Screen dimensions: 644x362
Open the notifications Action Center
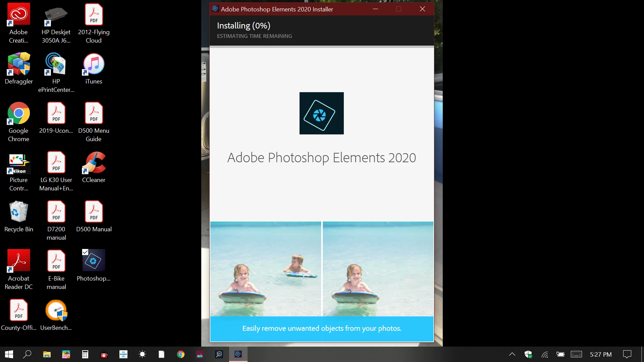627,354
